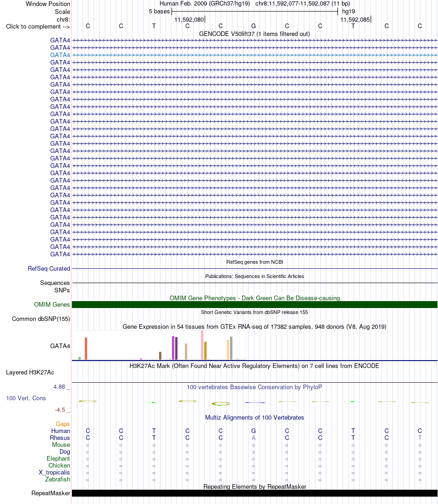This screenshot has height=504, width=438.
Task: Click the "RefSeq Curated" track label
Action: click(x=49, y=268)
